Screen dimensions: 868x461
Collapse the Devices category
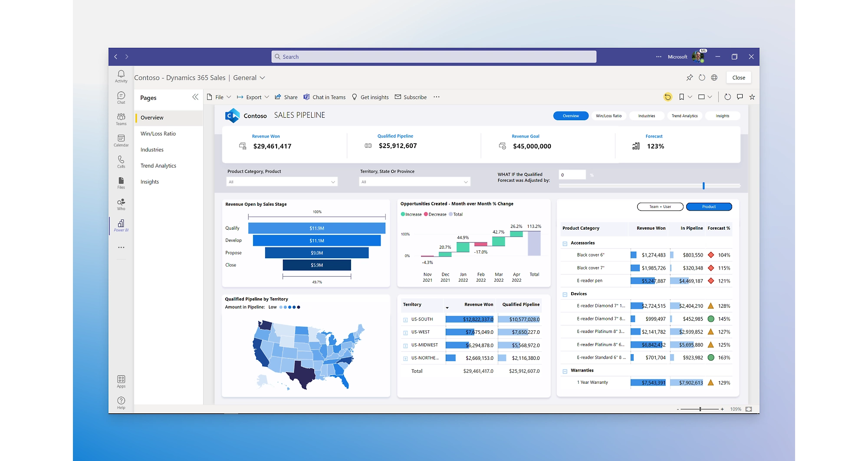[x=565, y=294]
